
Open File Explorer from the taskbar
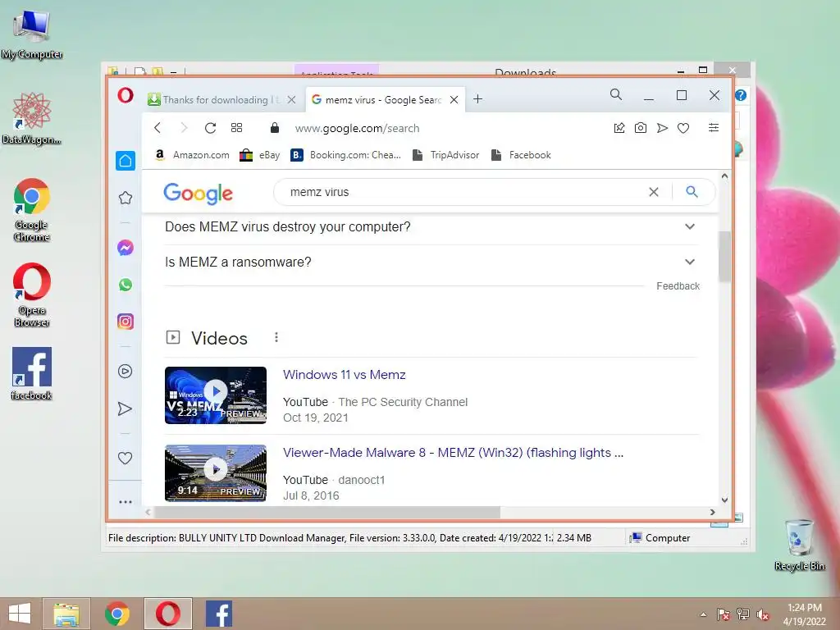click(66, 614)
